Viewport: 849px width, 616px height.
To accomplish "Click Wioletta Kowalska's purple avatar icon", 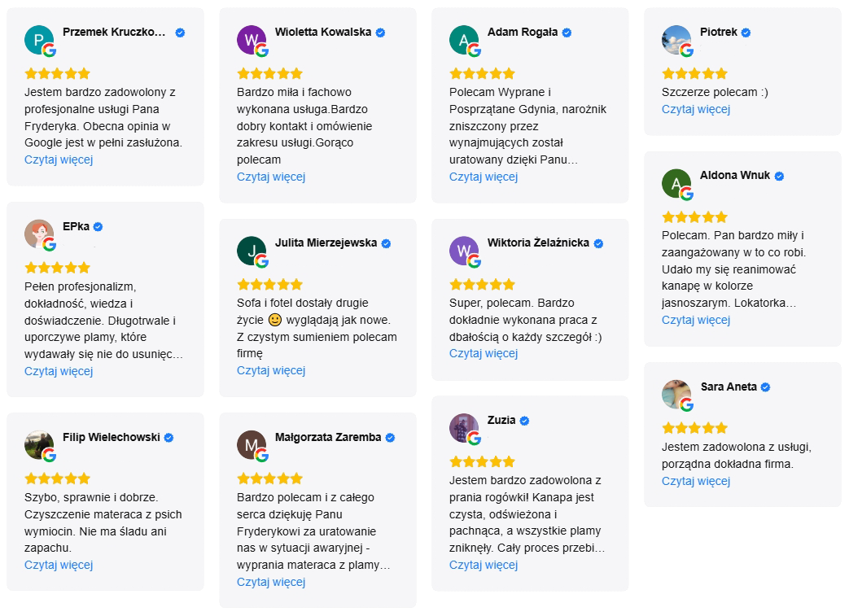I will click(252, 40).
